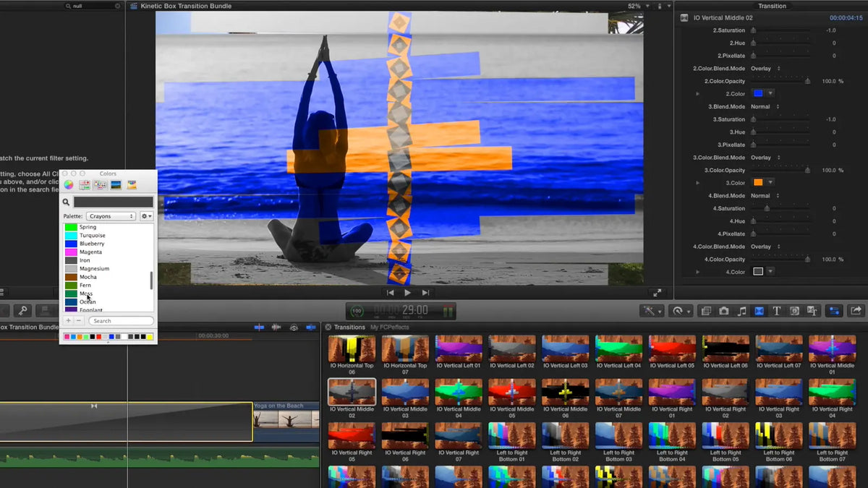Screen dimensions: 868x488
Task: Pick the Turquoise color row
Action: (107, 235)
